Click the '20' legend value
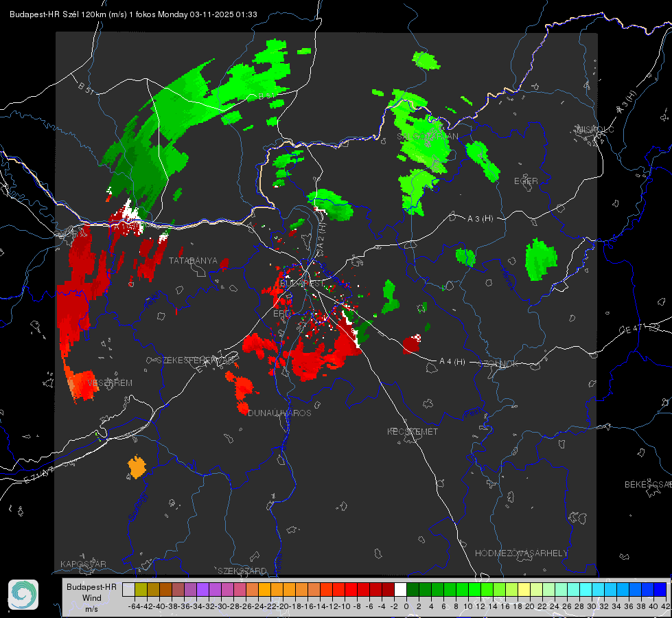 pos(530,606)
